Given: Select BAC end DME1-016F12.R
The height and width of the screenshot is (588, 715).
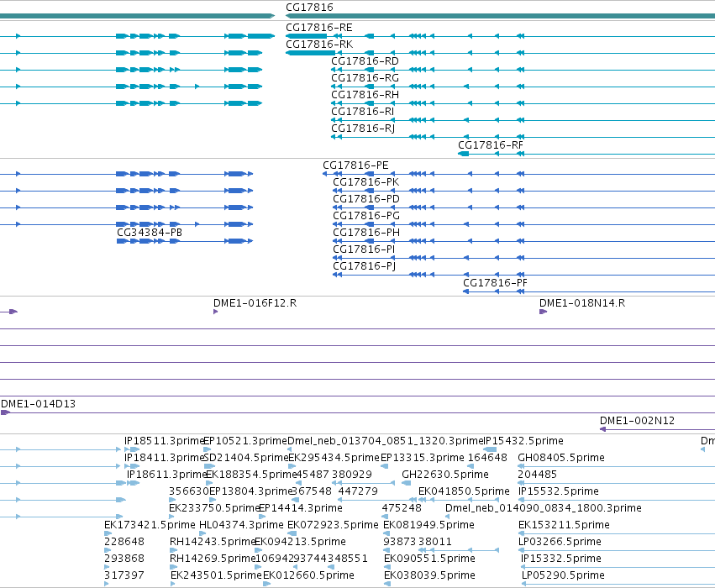Looking at the screenshot, I should 255,303.
